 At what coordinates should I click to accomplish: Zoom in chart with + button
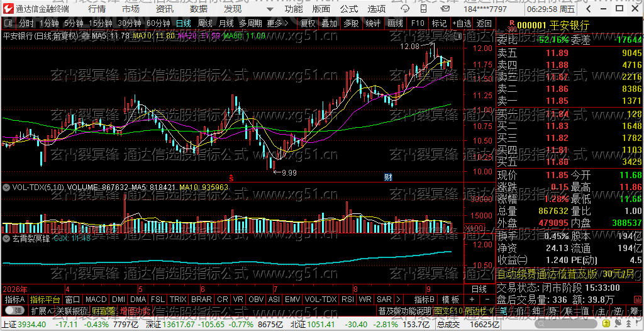472,299
